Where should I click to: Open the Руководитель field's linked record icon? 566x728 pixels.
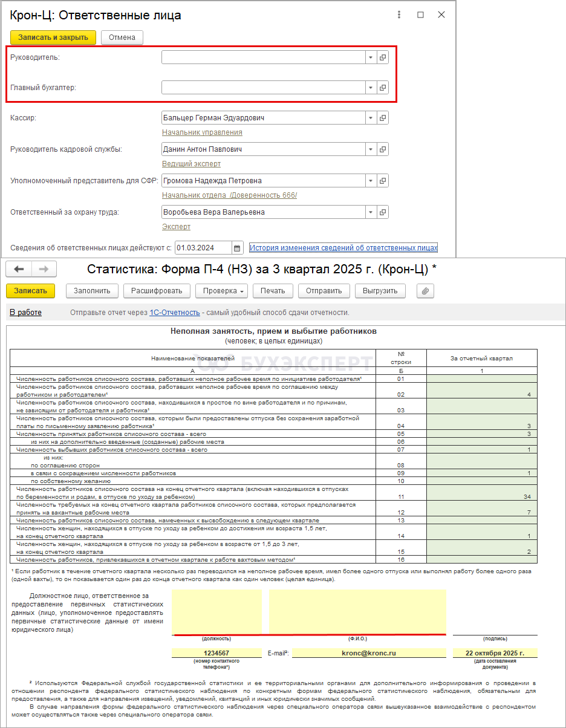click(383, 57)
